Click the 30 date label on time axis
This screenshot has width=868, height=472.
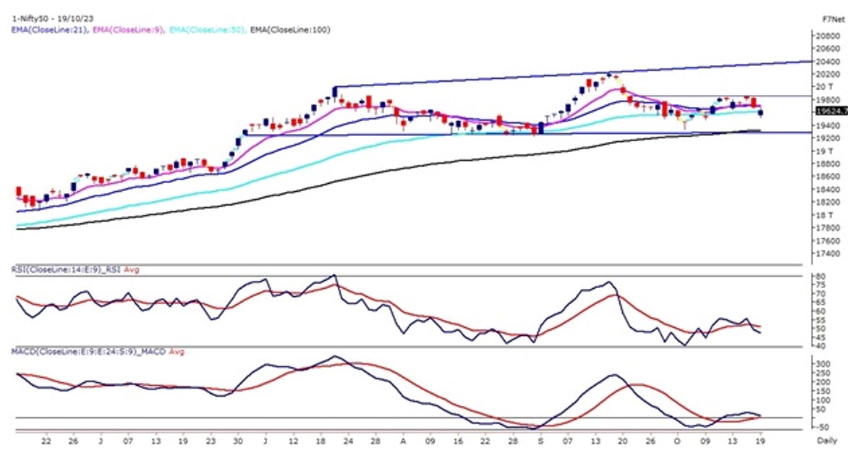tap(237, 440)
